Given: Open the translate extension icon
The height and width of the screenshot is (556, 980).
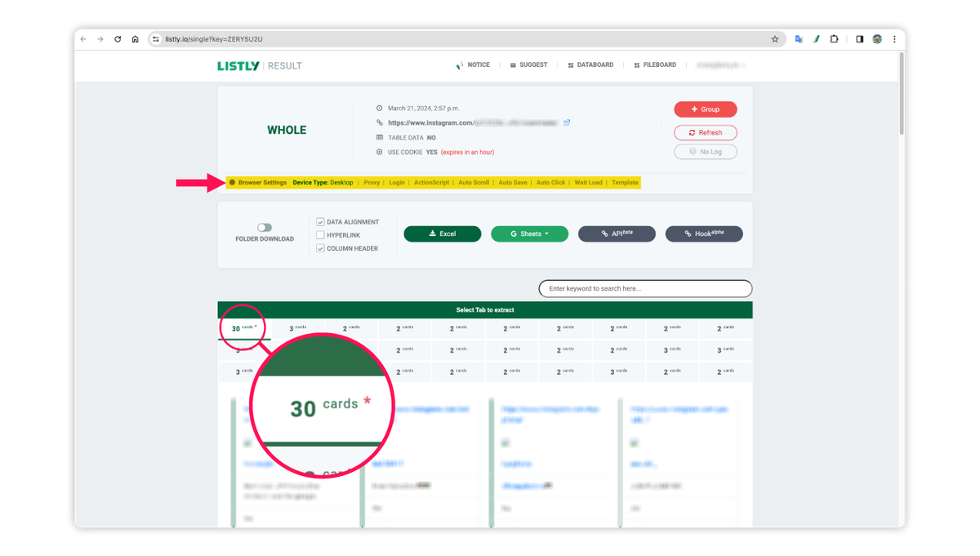Looking at the screenshot, I should coord(799,39).
